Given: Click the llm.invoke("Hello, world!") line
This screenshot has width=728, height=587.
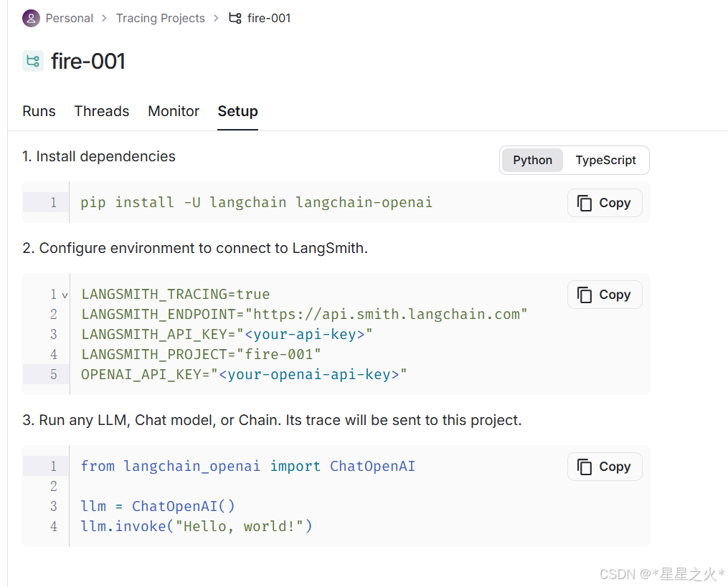Looking at the screenshot, I should tap(197, 526).
